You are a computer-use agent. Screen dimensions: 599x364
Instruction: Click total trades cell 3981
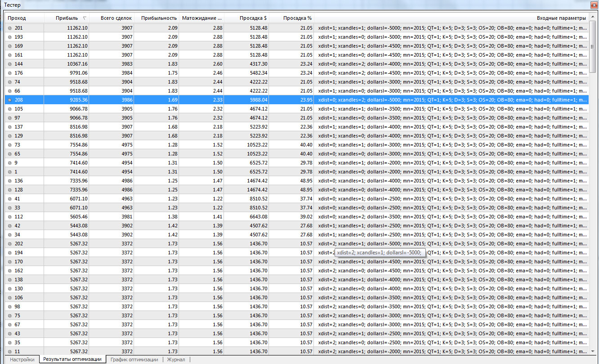127,217
